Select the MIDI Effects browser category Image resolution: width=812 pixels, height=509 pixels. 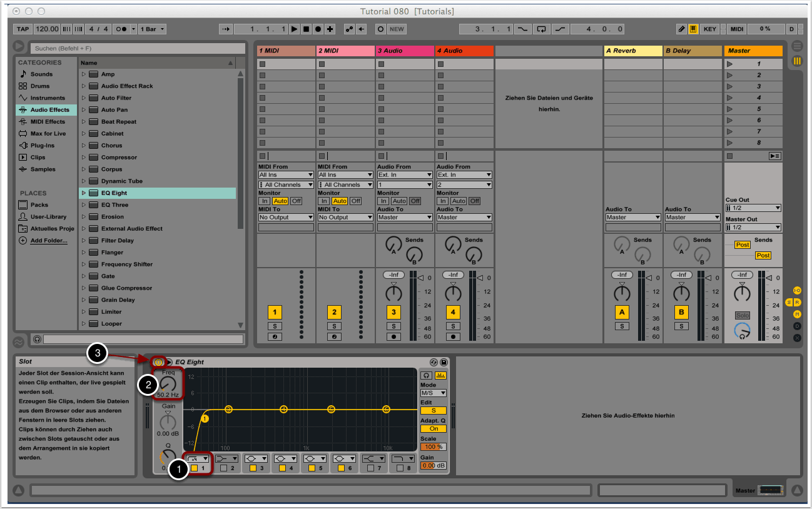[x=48, y=122]
